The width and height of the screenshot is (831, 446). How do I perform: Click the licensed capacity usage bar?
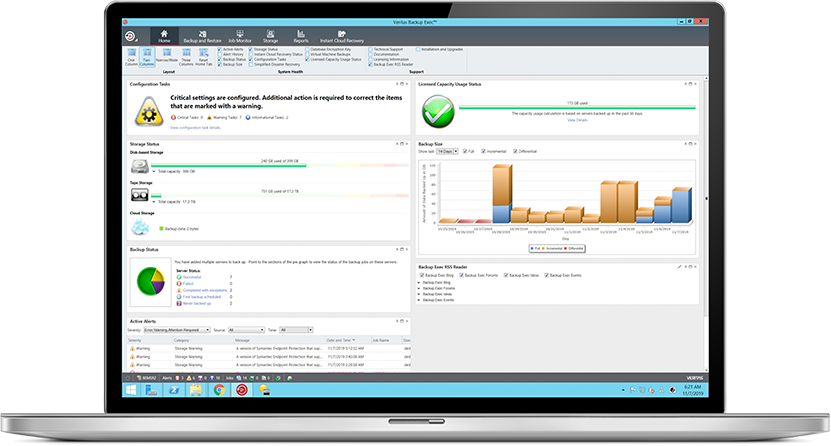click(x=577, y=108)
